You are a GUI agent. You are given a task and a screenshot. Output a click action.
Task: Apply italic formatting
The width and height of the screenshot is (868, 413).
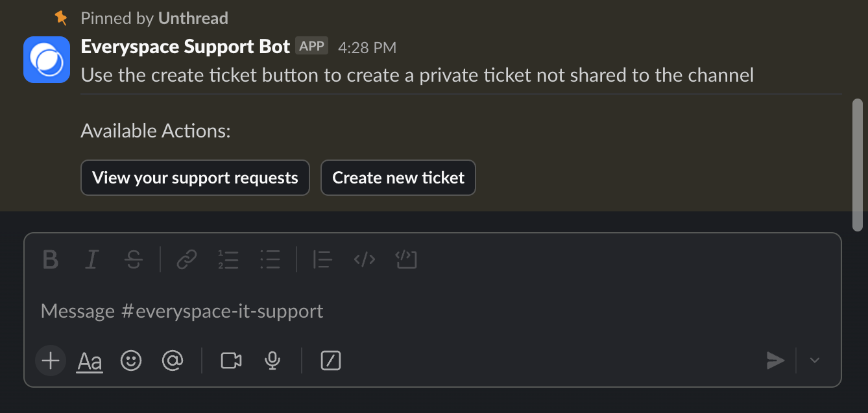[x=91, y=259]
